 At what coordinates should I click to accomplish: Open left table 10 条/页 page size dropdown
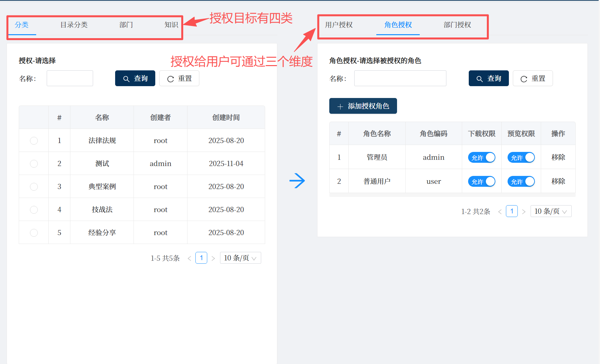click(240, 258)
